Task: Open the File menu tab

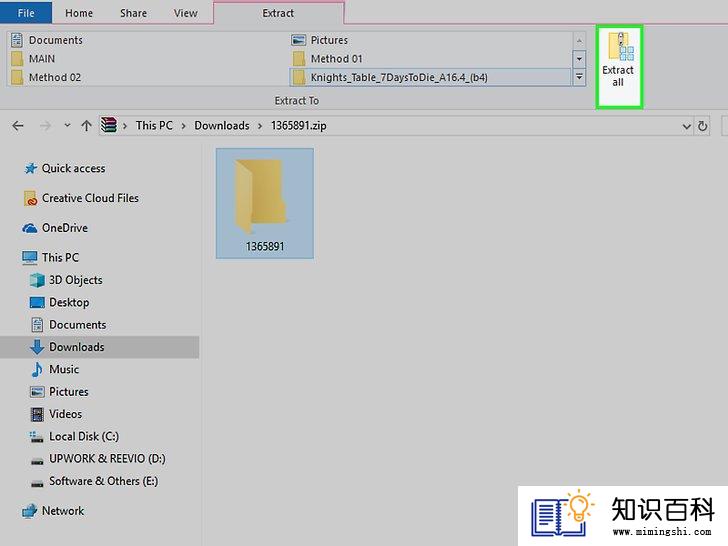Action: pyautogui.click(x=26, y=13)
